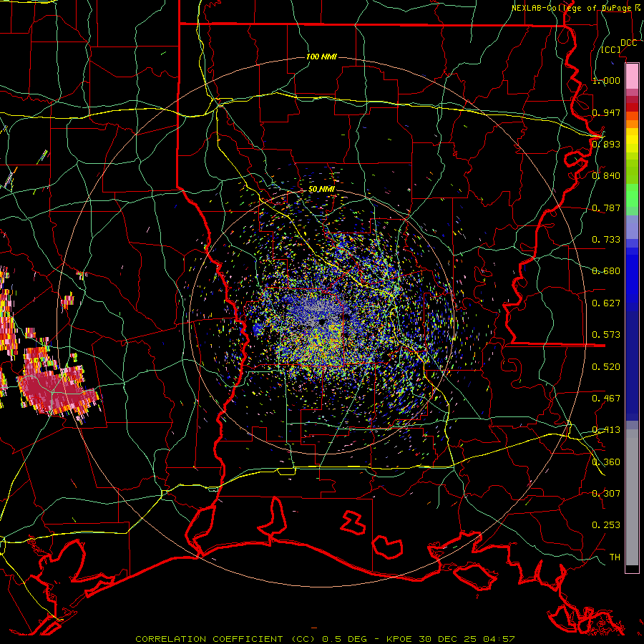Select the 0.573 color scale label
This screenshot has height=644, width=644.
point(606,334)
